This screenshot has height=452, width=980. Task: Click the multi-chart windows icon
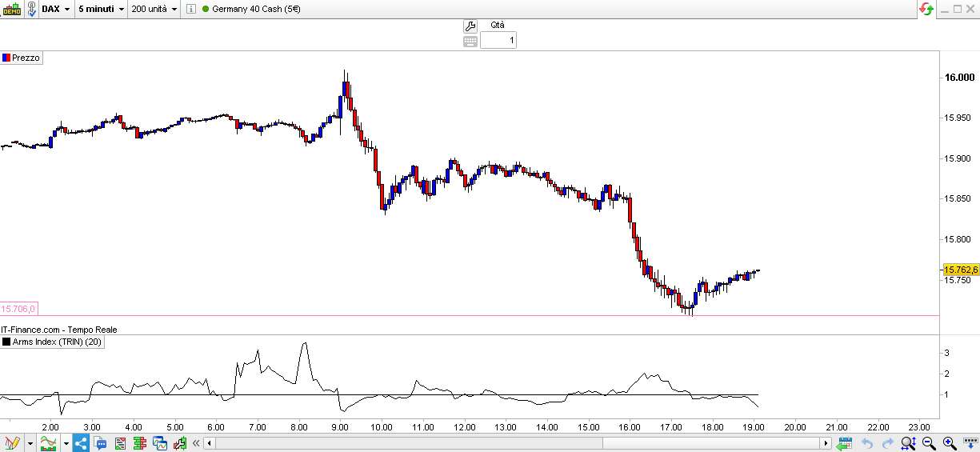[x=160, y=443]
